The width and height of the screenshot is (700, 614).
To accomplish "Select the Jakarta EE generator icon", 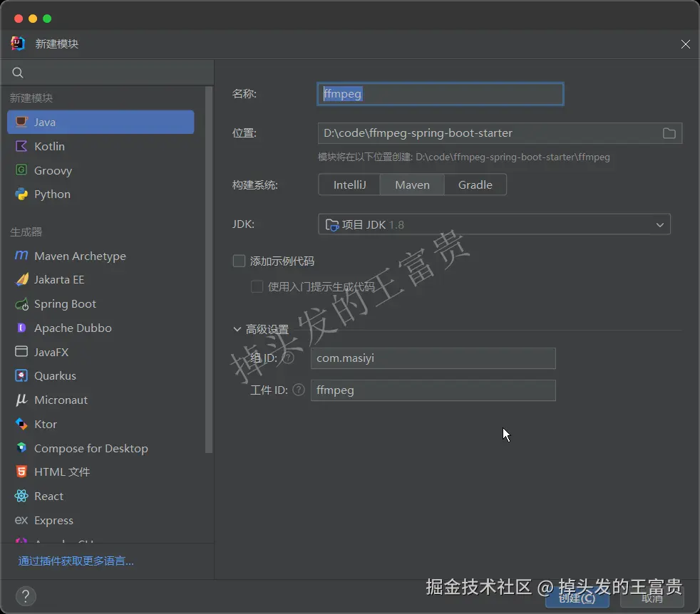I will (x=21, y=279).
